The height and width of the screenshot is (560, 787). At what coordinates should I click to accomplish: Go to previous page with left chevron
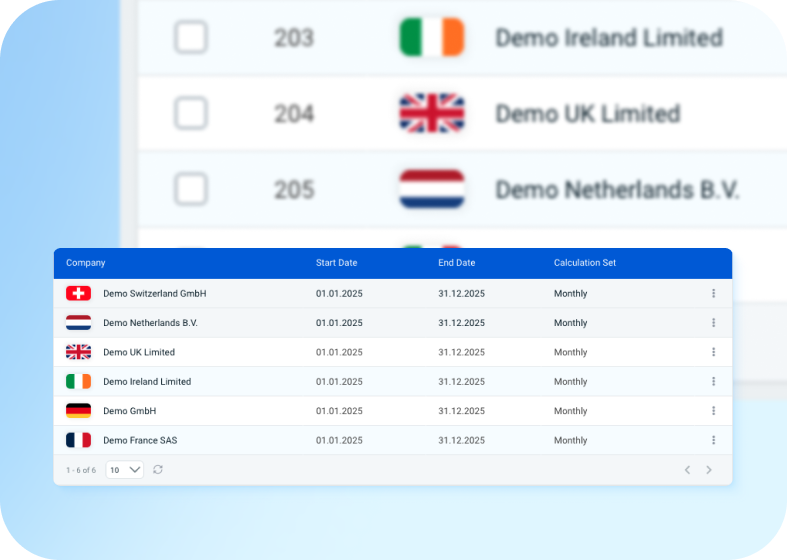coord(687,470)
